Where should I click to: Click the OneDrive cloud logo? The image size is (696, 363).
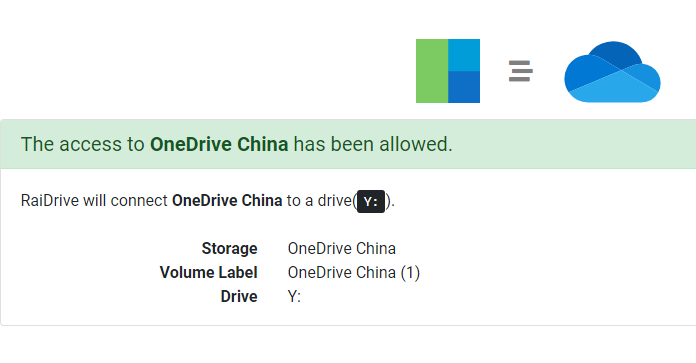click(612, 71)
